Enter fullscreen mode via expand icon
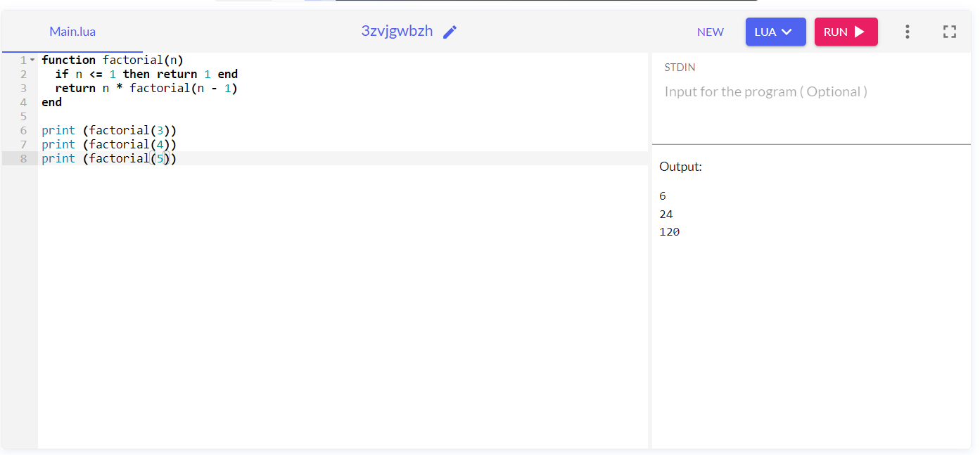This screenshot has width=980, height=455. click(x=949, y=31)
